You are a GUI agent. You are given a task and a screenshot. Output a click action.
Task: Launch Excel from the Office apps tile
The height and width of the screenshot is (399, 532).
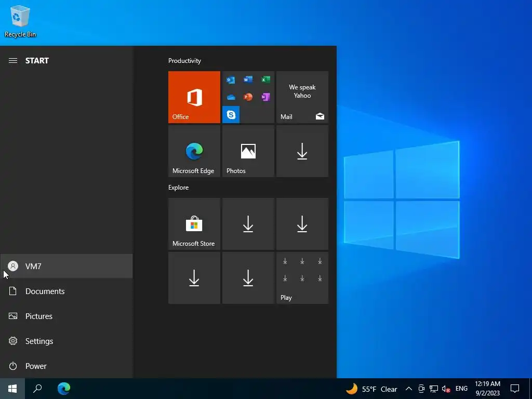coord(265,79)
